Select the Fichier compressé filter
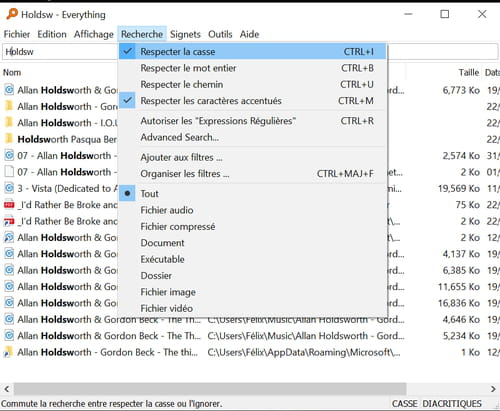Image resolution: width=500 pixels, height=411 pixels. (253, 226)
